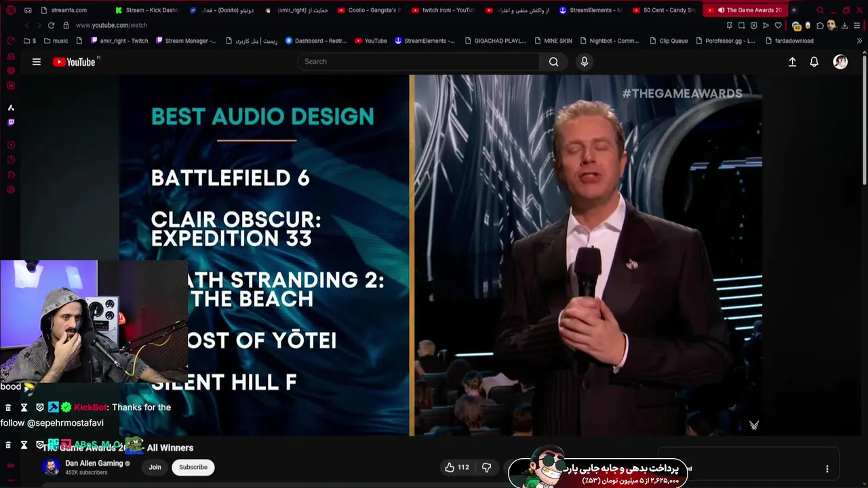Screen dimensions: 868x488
Task: Open the YouTube bookmark in bookmarks bar
Action: (x=371, y=41)
